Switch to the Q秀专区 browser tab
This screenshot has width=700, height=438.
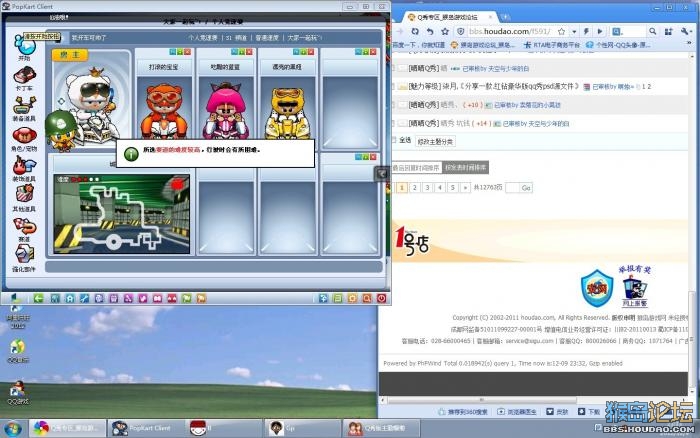coord(448,17)
